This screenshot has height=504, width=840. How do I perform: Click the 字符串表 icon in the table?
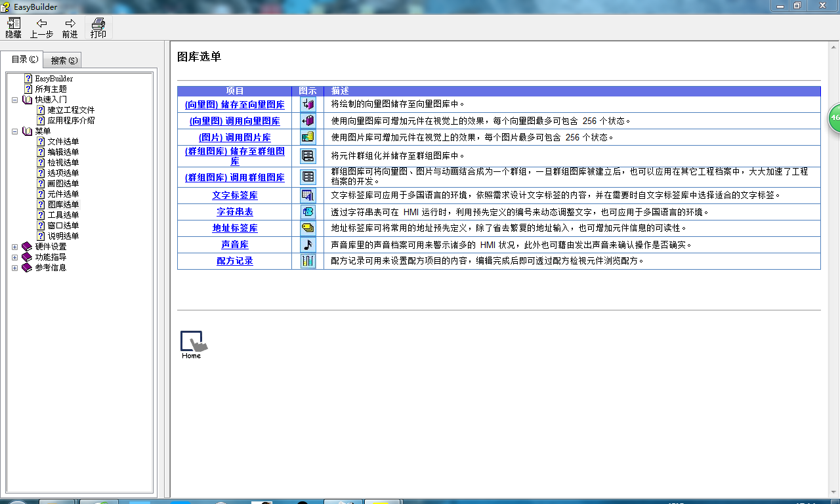pos(308,211)
